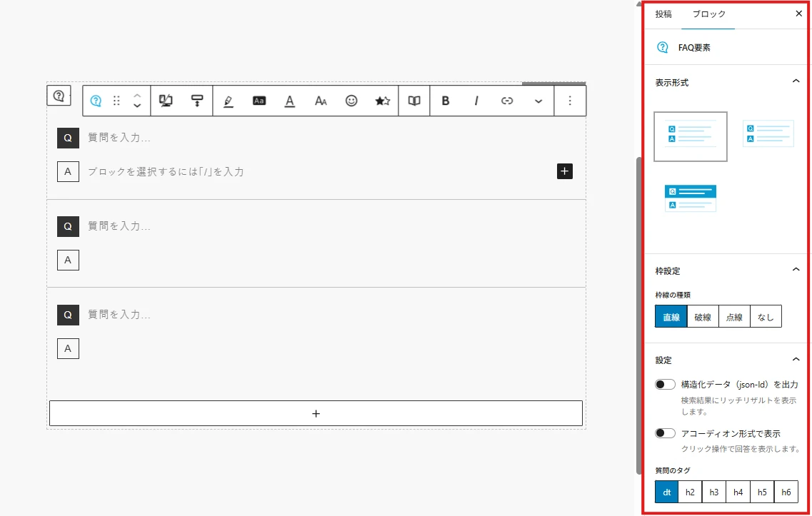The width and height of the screenshot is (812, 516).
Task: Toggle 構造化データ (json-ld) を出力 switch
Action: [665, 385]
